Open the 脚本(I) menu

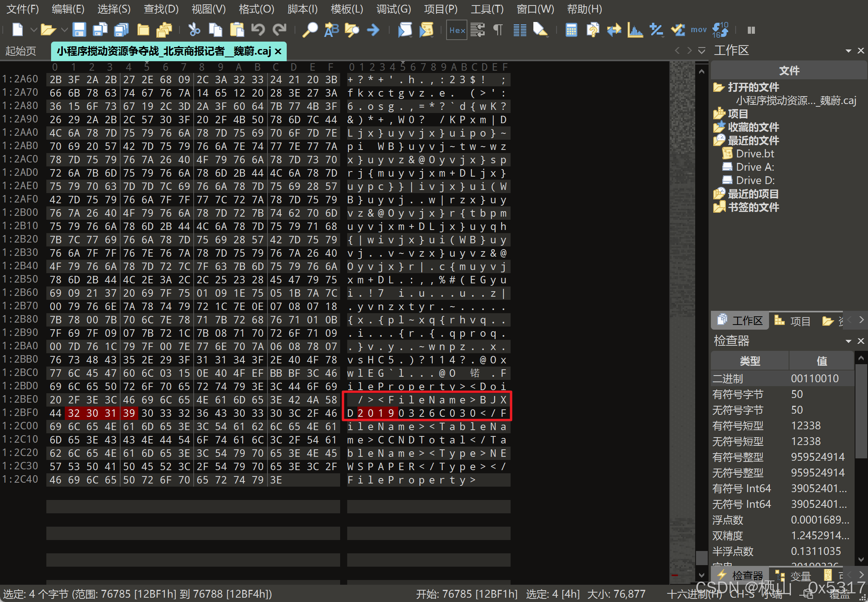302,9
